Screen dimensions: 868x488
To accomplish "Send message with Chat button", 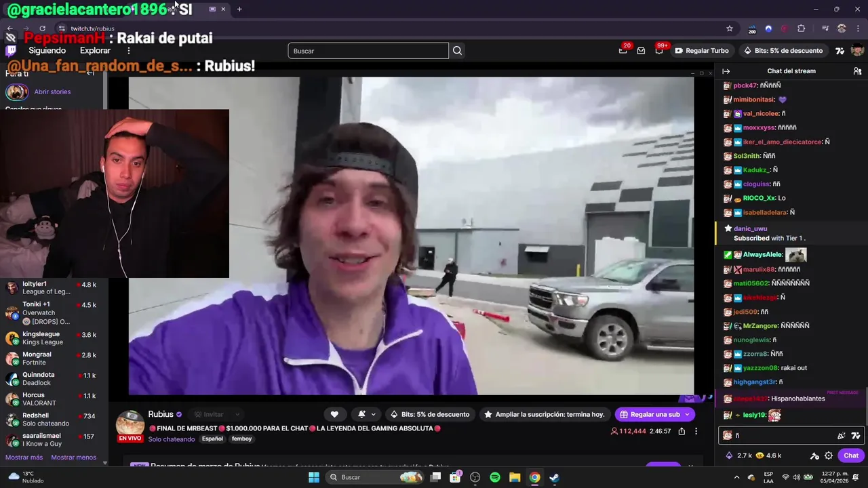I will point(851,455).
